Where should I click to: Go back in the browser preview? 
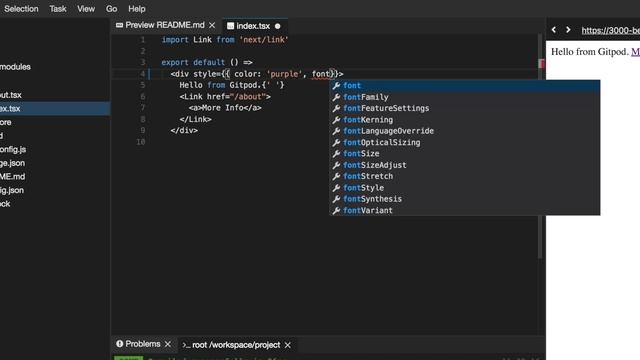[553, 30]
